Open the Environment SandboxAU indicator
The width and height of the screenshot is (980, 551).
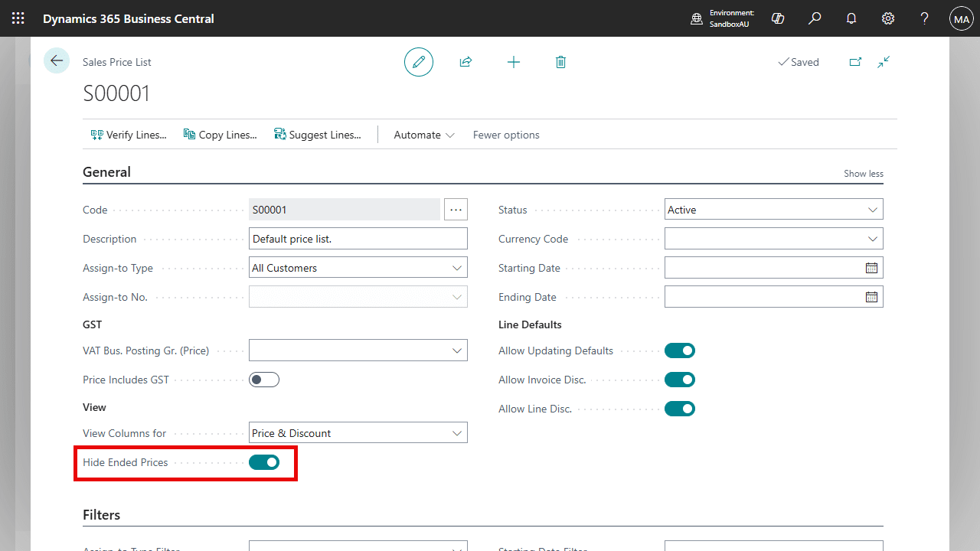click(723, 18)
